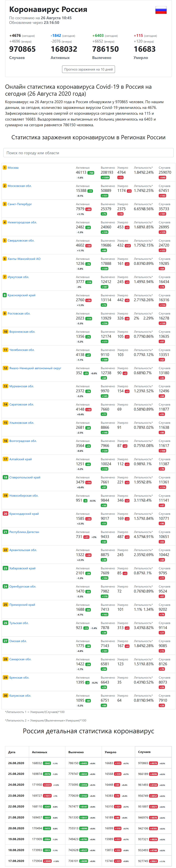Click the 'Случаев' label in top summary card
The width and height of the screenshot is (176, 868).
pos(17,58)
